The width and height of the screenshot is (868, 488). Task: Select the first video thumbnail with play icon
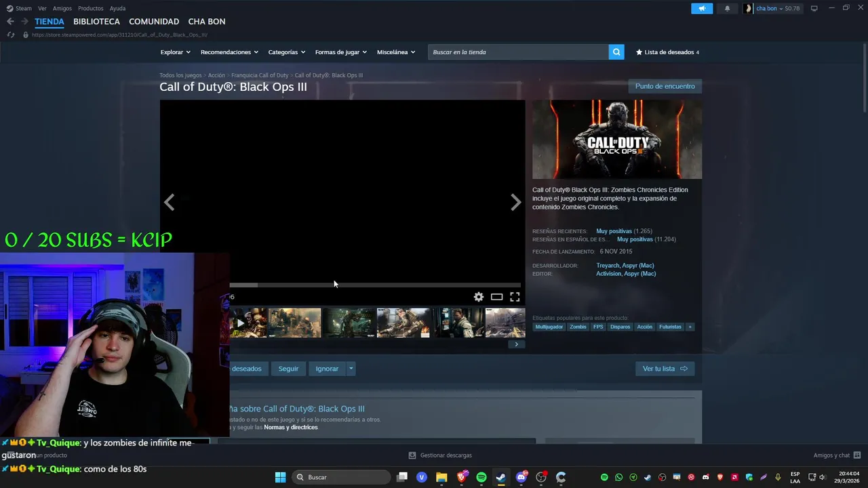(x=248, y=323)
